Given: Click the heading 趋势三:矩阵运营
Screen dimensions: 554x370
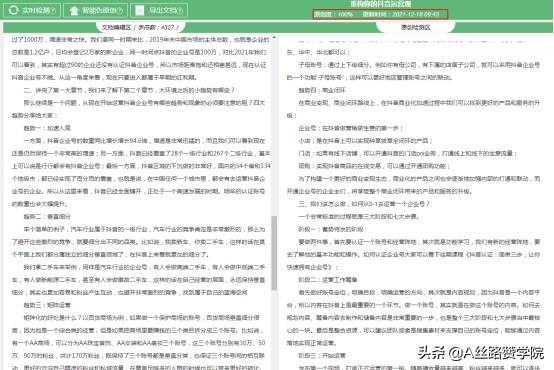Looking at the screenshot, I should (47, 305).
